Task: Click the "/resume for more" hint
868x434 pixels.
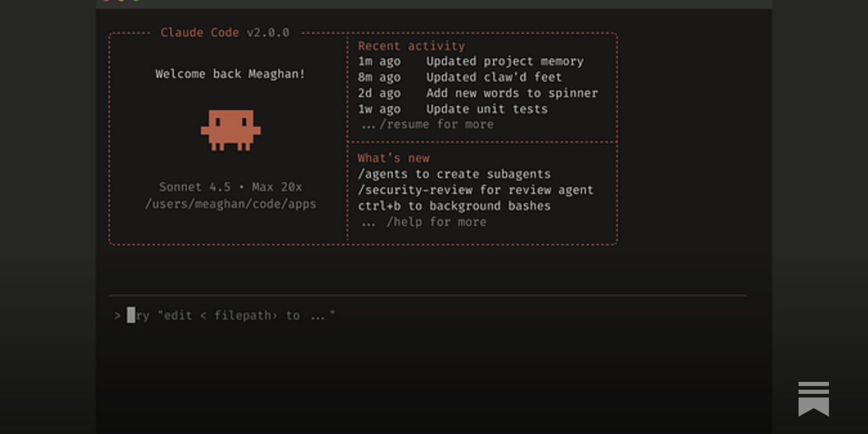Action: [428, 124]
